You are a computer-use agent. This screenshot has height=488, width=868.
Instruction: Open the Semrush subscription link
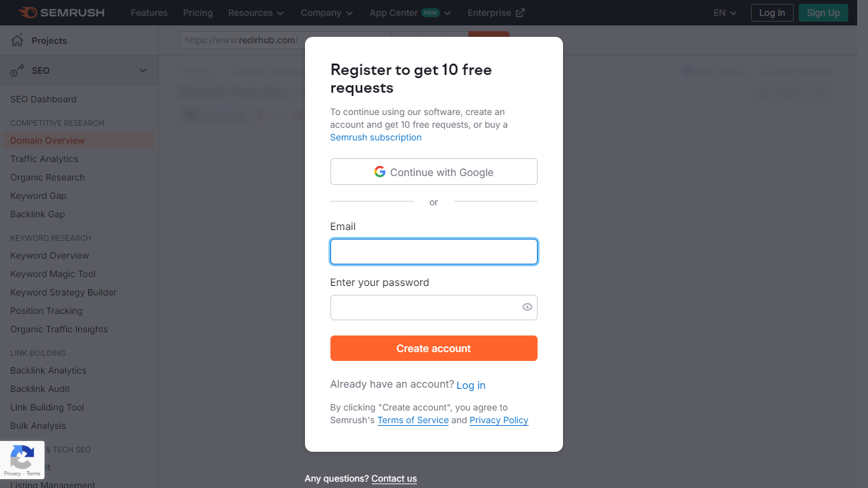pos(376,137)
